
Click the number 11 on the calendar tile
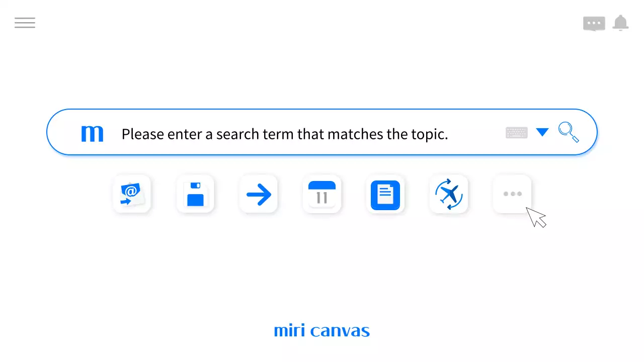tap(322, 198)
